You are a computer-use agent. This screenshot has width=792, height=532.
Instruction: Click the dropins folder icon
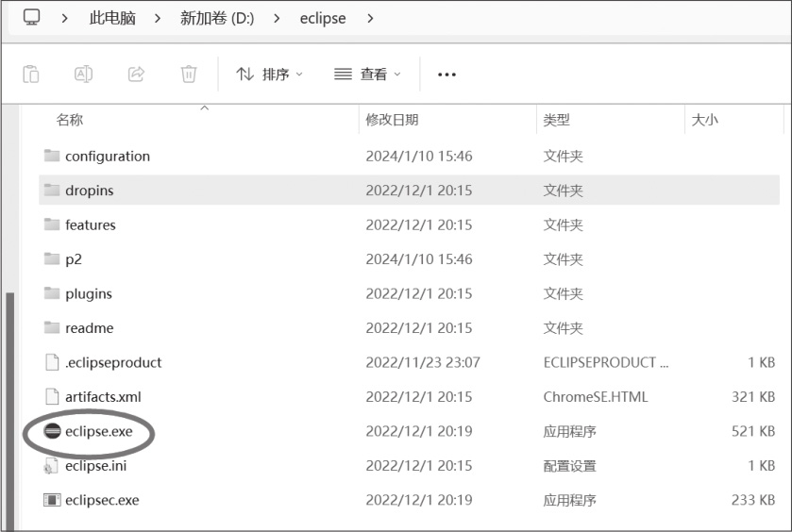pos(52,190)
